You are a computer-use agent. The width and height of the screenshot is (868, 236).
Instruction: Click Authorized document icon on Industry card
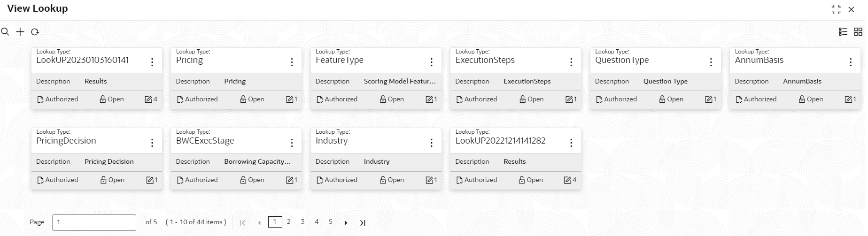pos(319,180)
